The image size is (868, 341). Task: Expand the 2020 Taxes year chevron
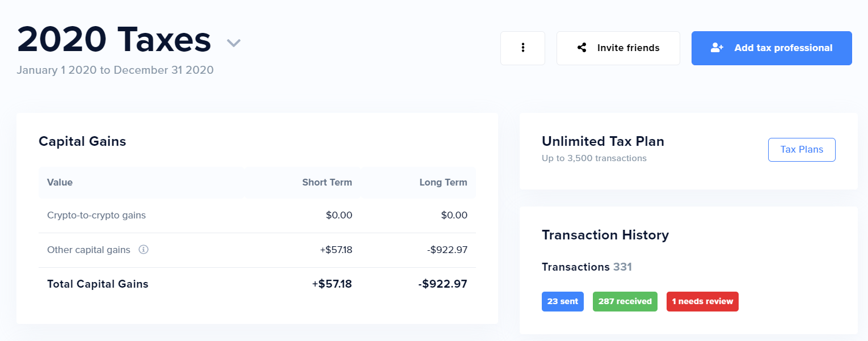pos(234,43)
